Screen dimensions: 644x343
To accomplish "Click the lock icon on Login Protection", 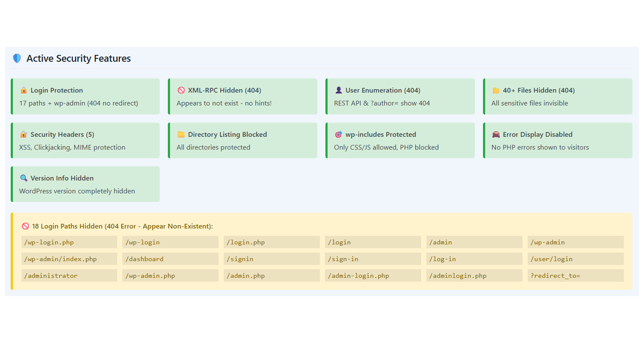I will [x=24, y=90].
